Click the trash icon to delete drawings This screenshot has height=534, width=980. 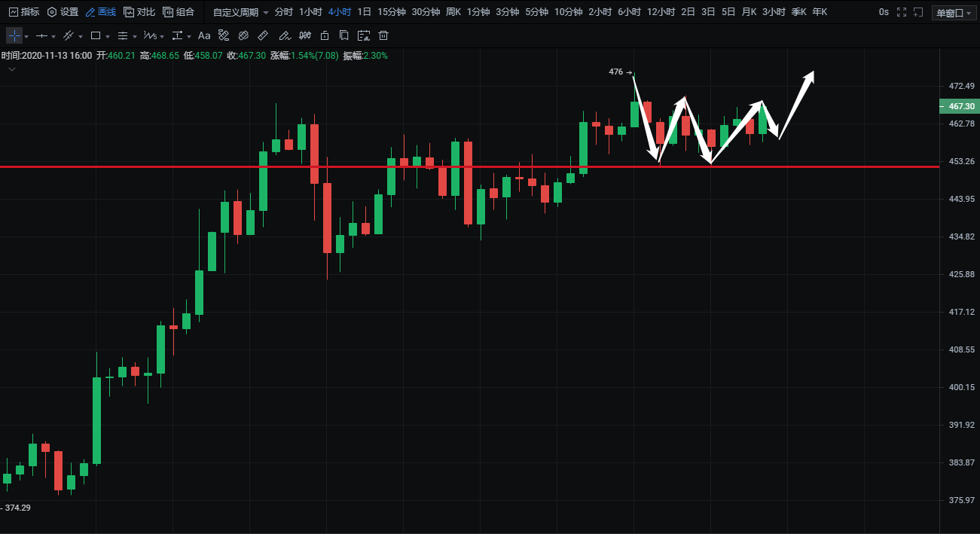tap(383, 35)
